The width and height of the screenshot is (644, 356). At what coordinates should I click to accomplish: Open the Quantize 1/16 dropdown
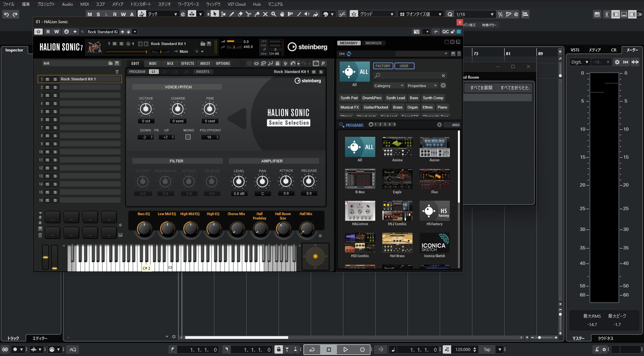tap(475, 14)
